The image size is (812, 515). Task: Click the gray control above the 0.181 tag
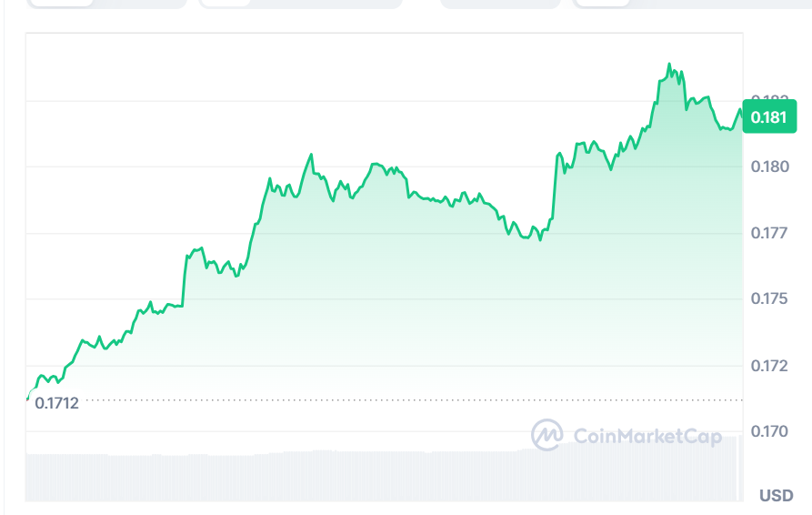point(691,4)
